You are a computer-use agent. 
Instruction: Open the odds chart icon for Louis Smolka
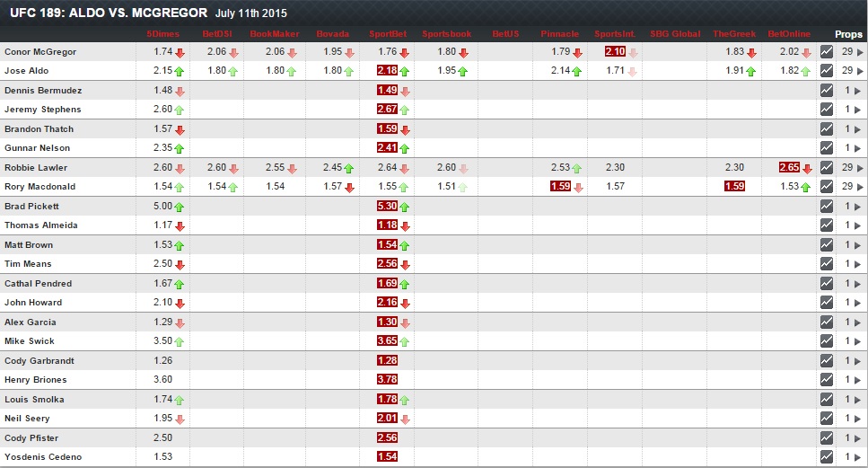click(x=827, y=399)
